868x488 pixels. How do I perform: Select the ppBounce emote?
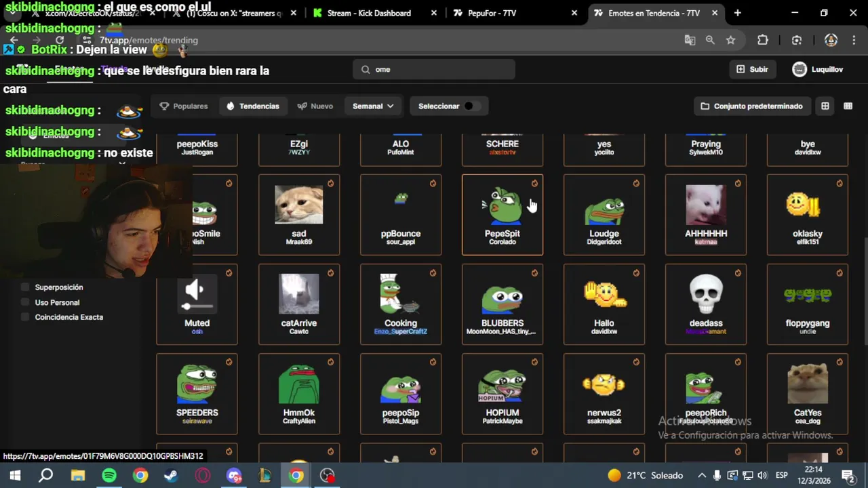click(401, 215)
